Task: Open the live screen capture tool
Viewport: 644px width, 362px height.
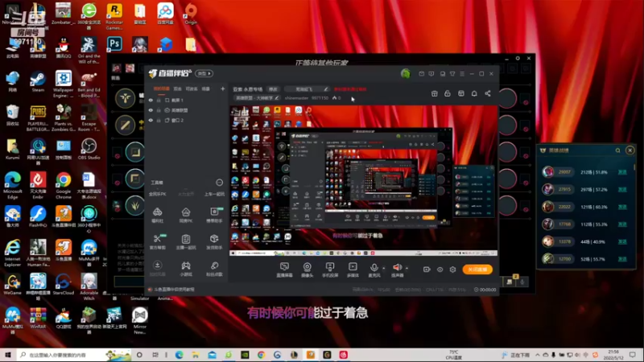Action: tap(284, 269)
